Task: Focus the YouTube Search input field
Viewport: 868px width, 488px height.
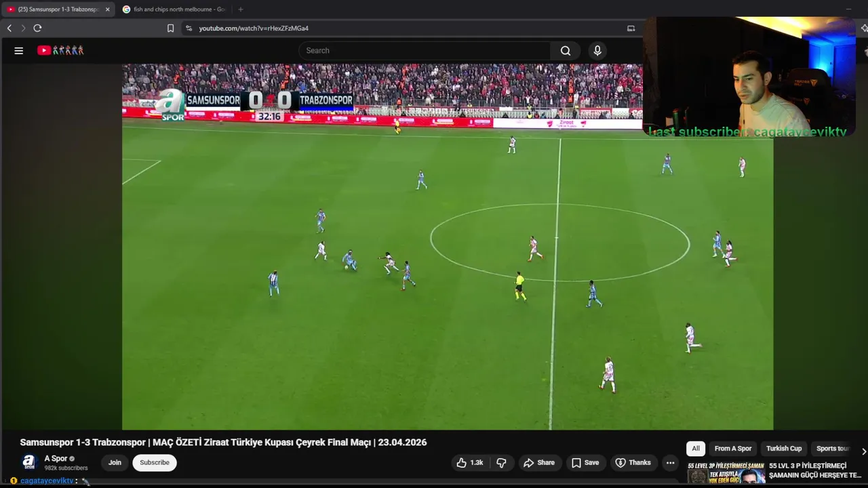Action: [425, 50]
